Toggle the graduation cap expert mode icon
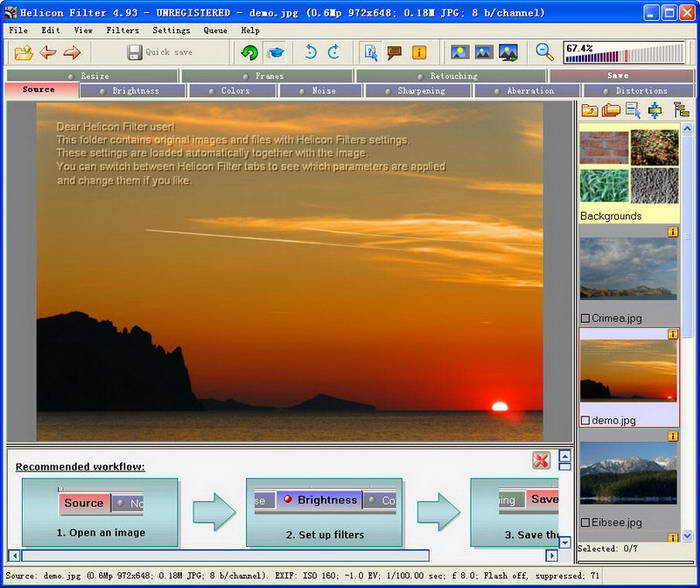Image resolution: width=700 pixels, height=588 pixels. [x=275, y=53]
